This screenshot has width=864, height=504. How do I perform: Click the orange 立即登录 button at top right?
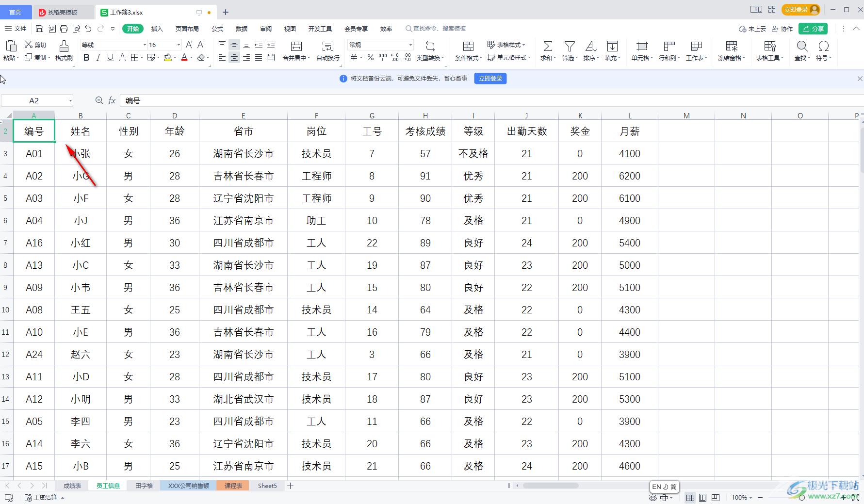coord(801,10)
